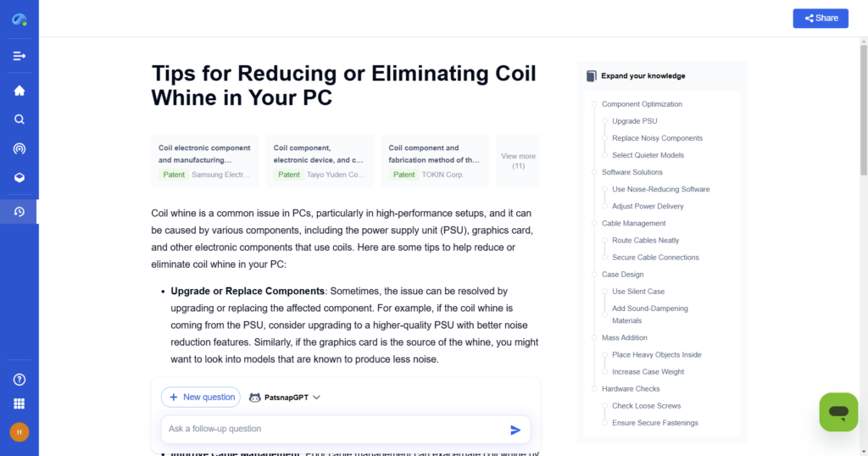Image resolution: width=868 pixels, height=456 pixels.
Task: Click the send arrow icon
Action: [x=515, y=430]
